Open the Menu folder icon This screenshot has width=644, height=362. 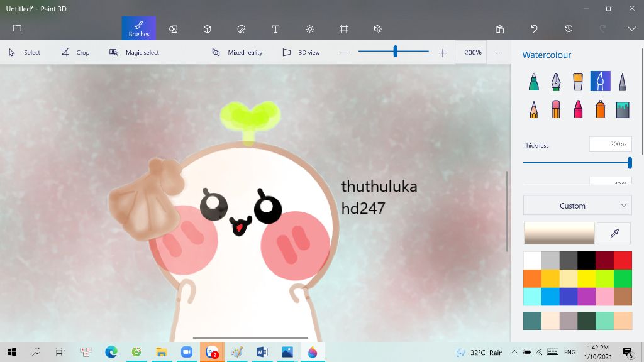pos(17,28)
